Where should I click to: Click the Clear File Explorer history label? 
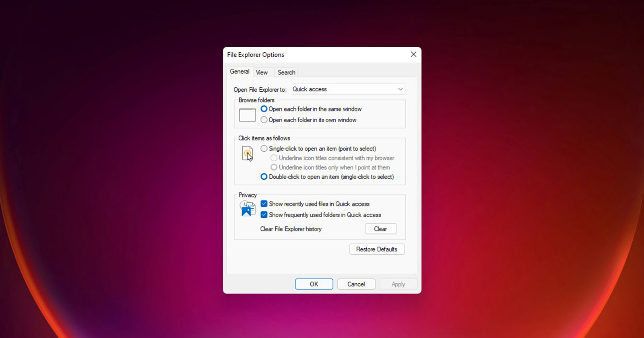click(x=291, y=229)
